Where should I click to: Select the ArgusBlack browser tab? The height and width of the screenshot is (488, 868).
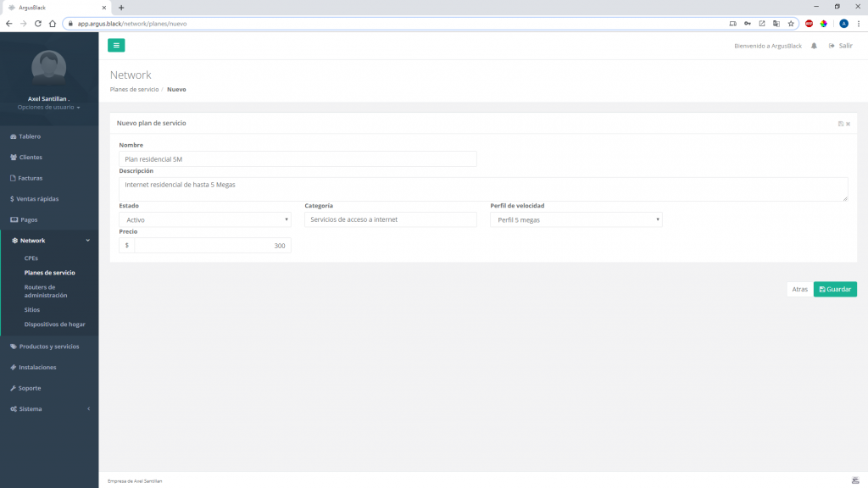tap(55, 8)
